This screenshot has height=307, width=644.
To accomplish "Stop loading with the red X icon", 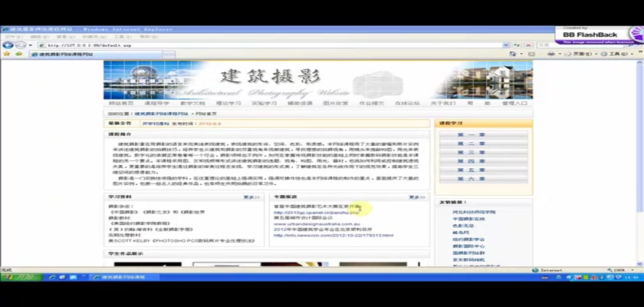I will click(x=528, y=45).
